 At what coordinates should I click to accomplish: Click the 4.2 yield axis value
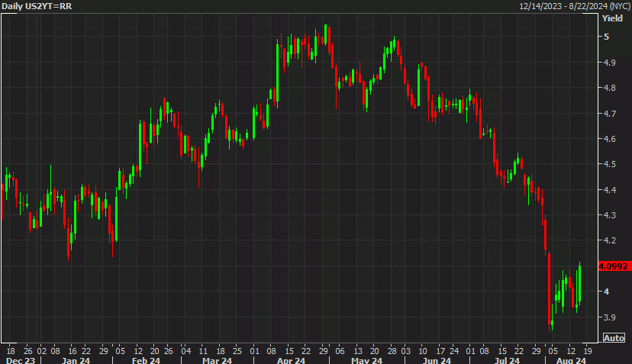point(609,240)
